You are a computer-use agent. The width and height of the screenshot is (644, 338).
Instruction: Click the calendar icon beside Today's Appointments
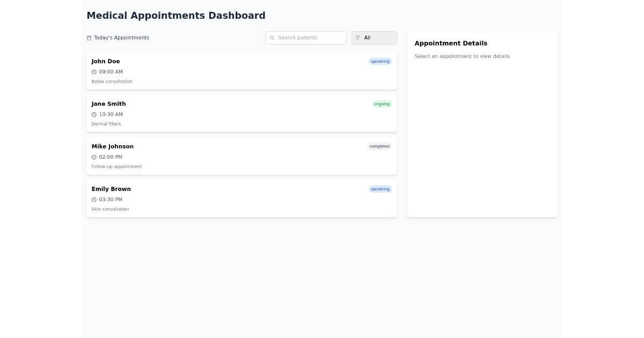[89, 38]
